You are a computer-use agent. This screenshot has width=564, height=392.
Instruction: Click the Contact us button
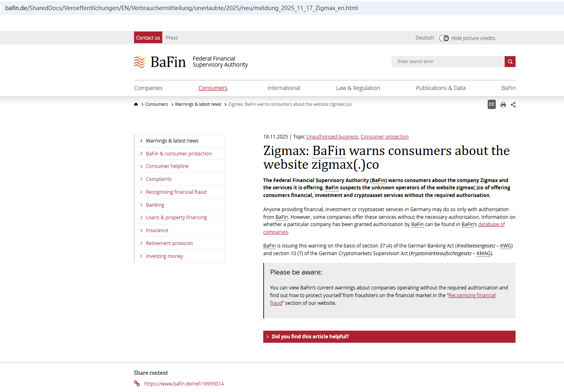[148, 38]
